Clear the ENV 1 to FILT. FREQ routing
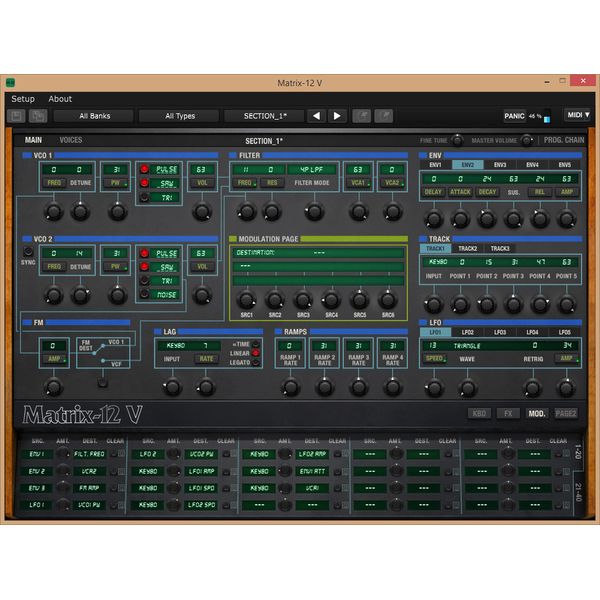The image size is (600, 600). pos(114,454)
